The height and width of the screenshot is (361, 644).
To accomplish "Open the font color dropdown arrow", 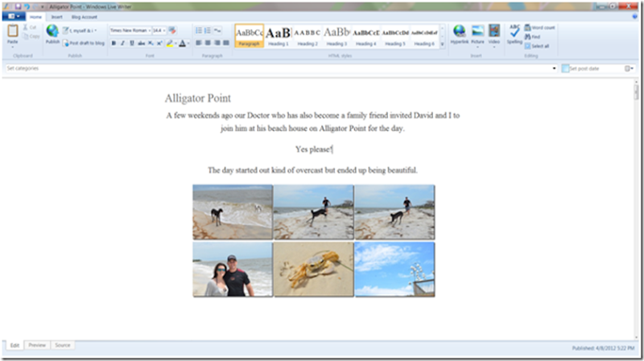I will coord(188,43).
